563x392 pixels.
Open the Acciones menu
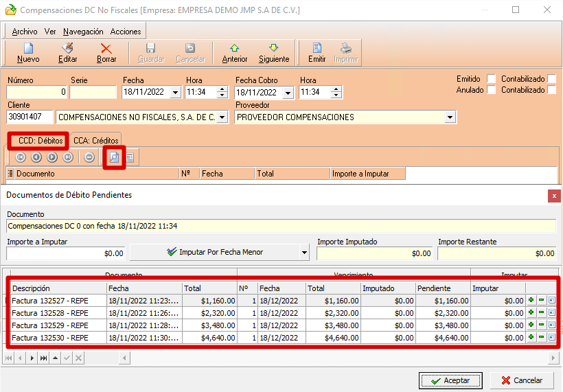coord(126,32)
